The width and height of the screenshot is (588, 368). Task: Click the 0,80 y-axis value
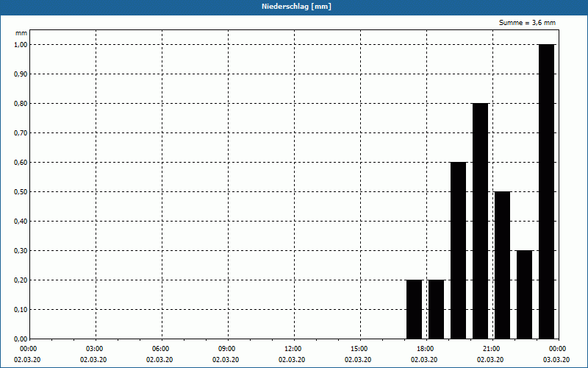21,104
